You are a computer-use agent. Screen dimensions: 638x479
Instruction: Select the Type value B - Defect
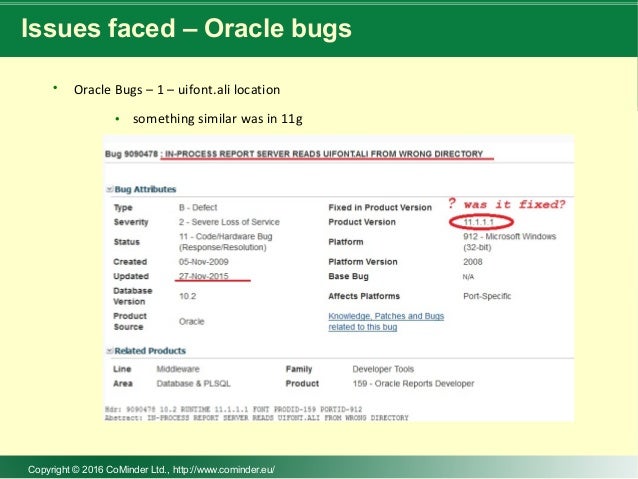pyautogui.click(x=198, y=208)
